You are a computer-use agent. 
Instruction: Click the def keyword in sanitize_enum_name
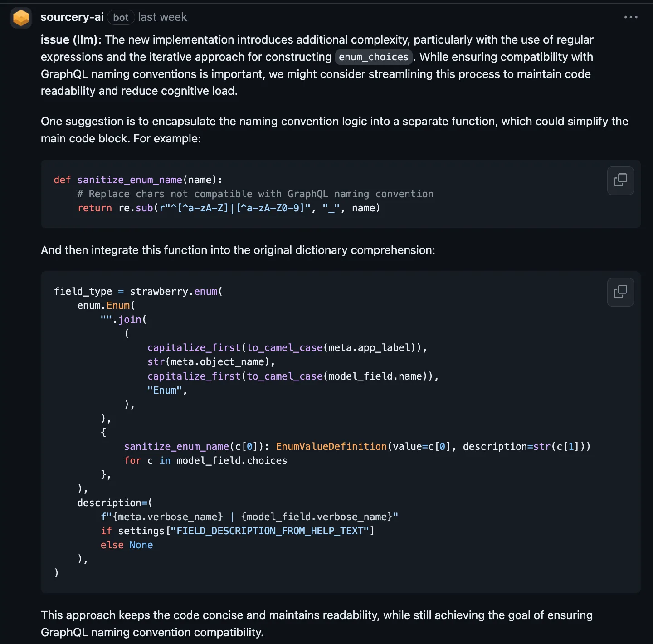pos(62,180)
